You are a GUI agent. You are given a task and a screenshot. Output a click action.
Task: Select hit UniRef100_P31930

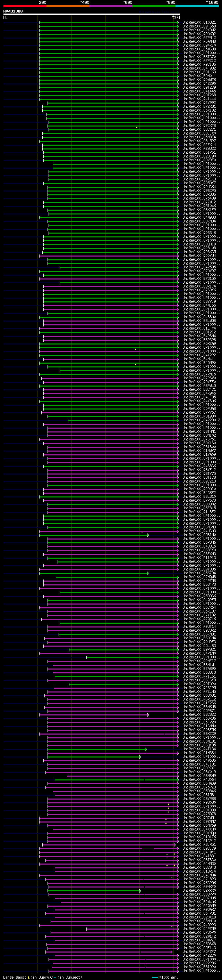pos(199,416)
